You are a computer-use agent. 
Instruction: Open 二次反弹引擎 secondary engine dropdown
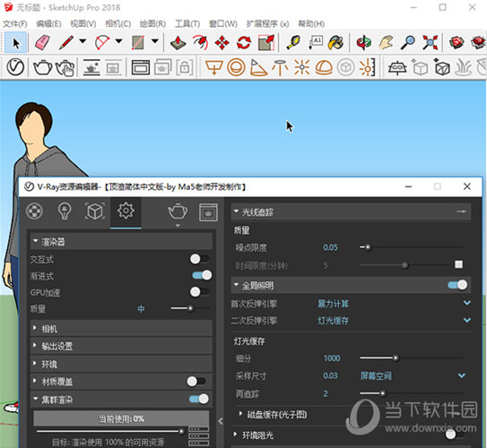(394, 321)
